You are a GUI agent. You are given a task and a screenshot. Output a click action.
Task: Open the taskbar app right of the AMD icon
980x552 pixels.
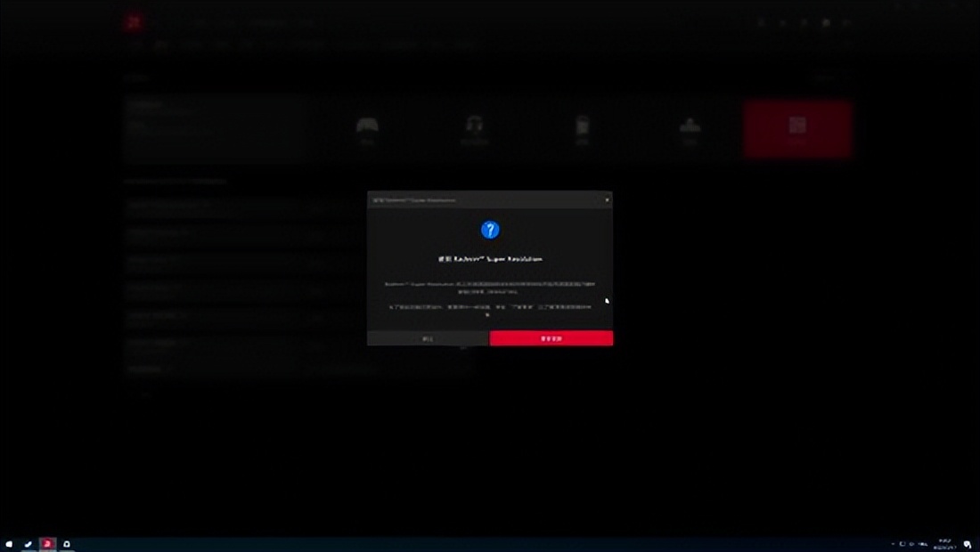pos(66,545)
